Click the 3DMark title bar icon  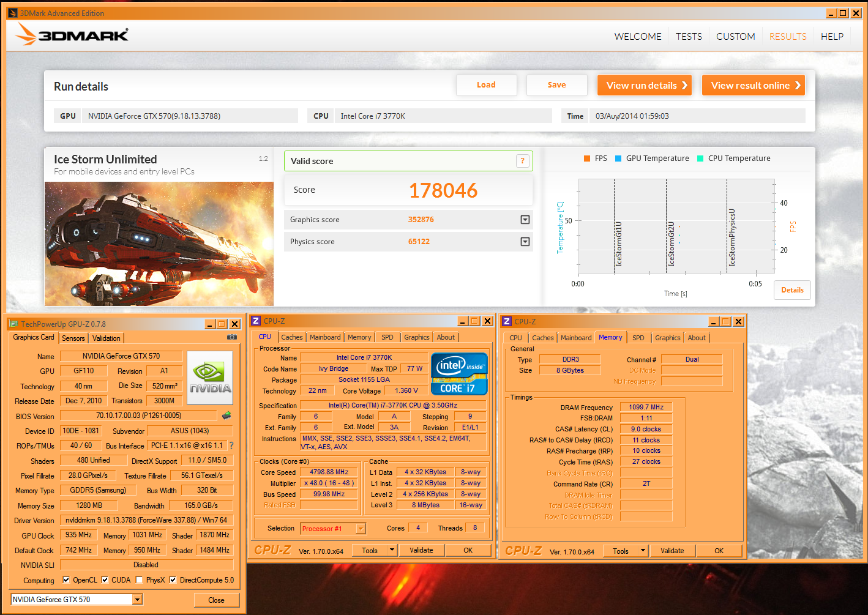[x=13, y=13]
